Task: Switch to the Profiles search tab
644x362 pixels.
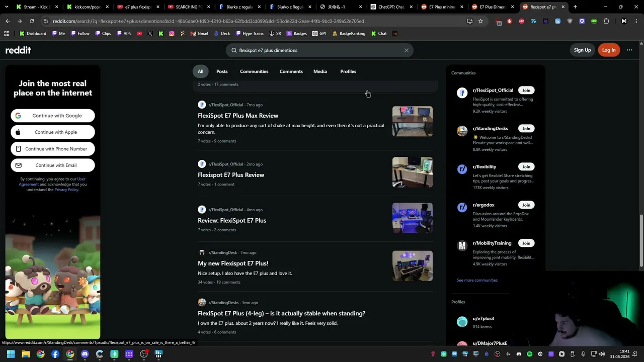Action: tap(348, 71)
